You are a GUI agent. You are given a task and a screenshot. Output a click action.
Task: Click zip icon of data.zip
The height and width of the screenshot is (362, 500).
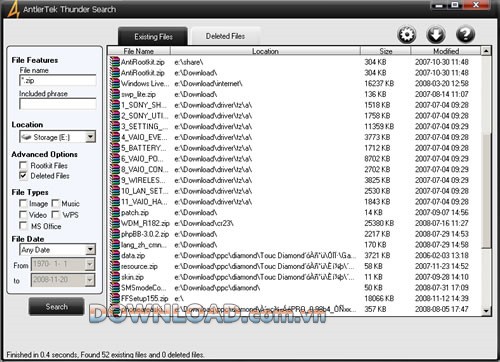[x=115, y=255]
